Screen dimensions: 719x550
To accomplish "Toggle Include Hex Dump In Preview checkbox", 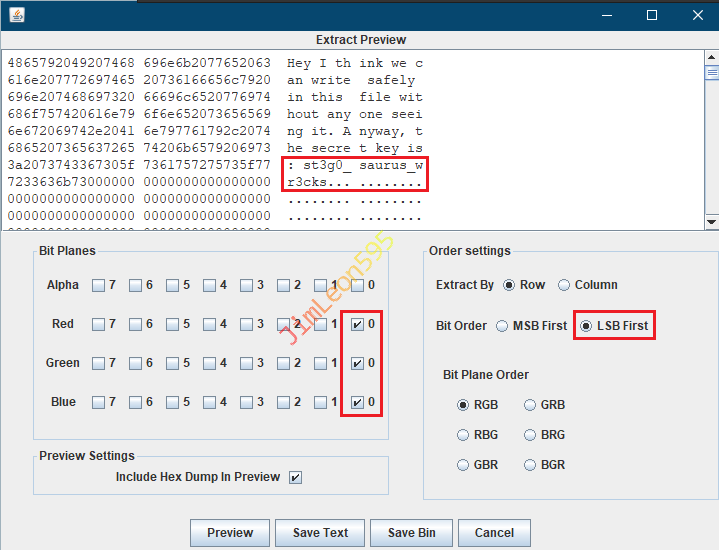I will (295, 477).
